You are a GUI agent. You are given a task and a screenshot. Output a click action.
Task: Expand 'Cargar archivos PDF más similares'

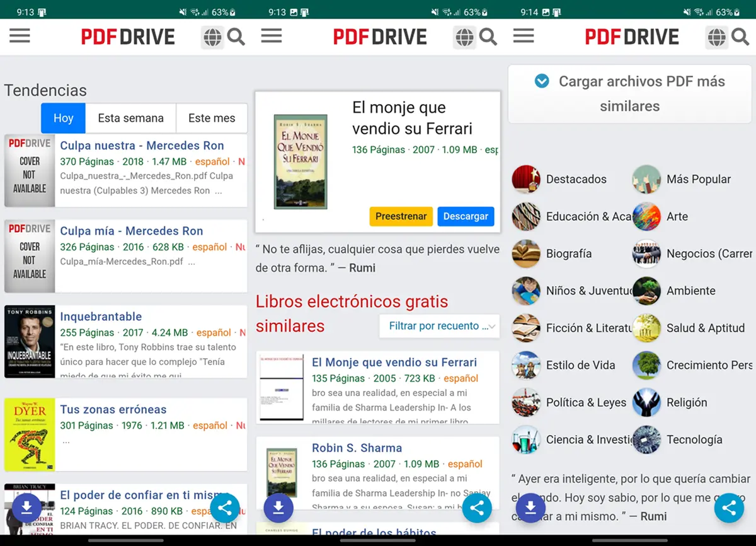(x=629, y=94)
